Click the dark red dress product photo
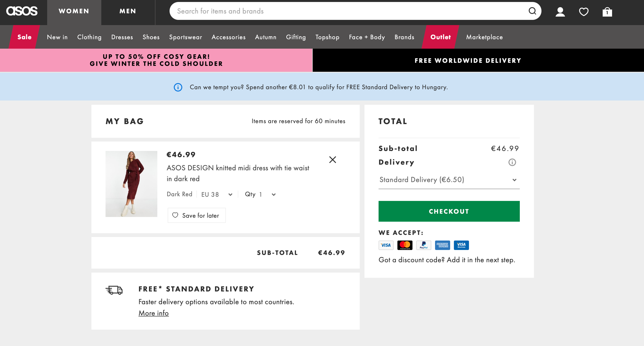Screen dimensions: 644x346 (131, 184)
